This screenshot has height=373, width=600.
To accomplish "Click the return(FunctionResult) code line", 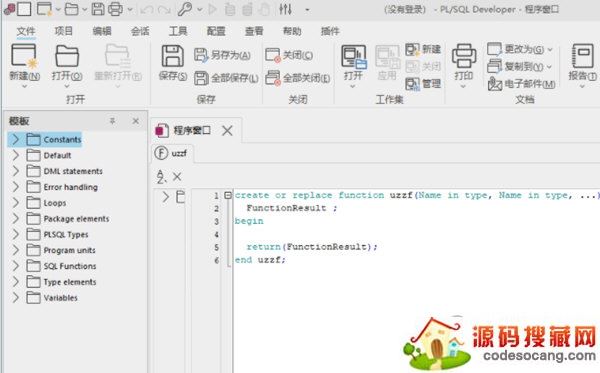I will [x=312, y=247].
